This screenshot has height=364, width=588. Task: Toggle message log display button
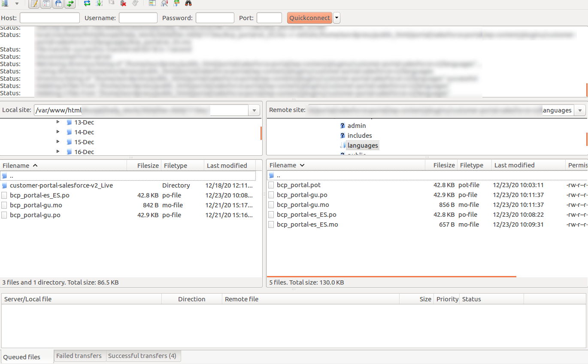(34, 4)
